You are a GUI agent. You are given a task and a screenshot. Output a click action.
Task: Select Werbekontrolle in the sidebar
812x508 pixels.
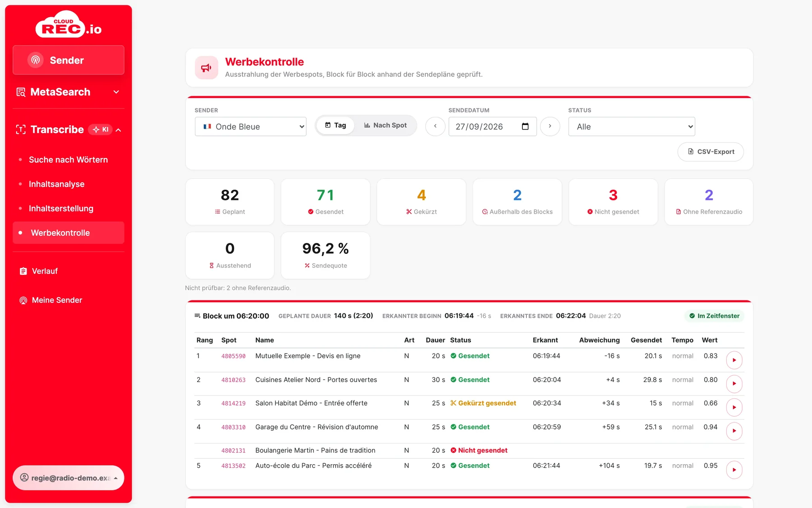(x=69, y=233)
